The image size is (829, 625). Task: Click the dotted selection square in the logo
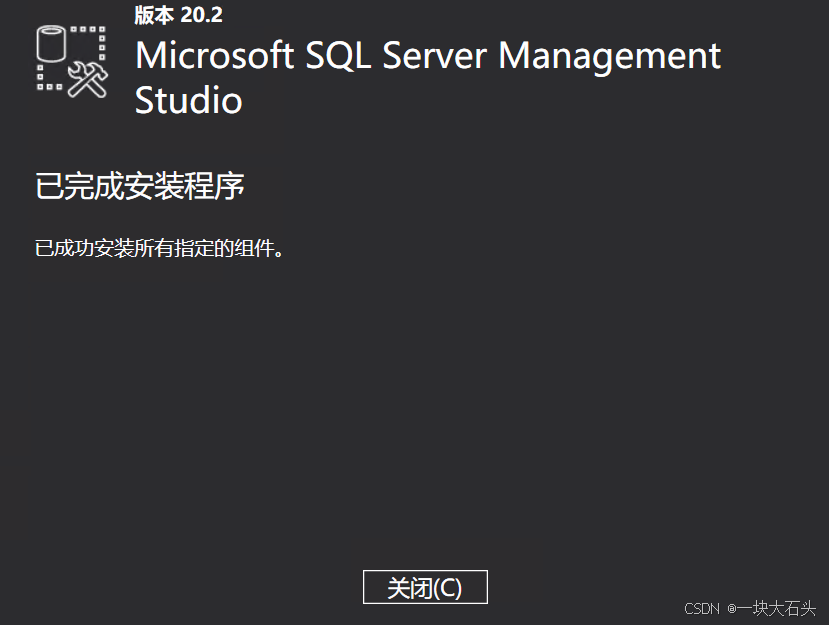coord(71,58)
